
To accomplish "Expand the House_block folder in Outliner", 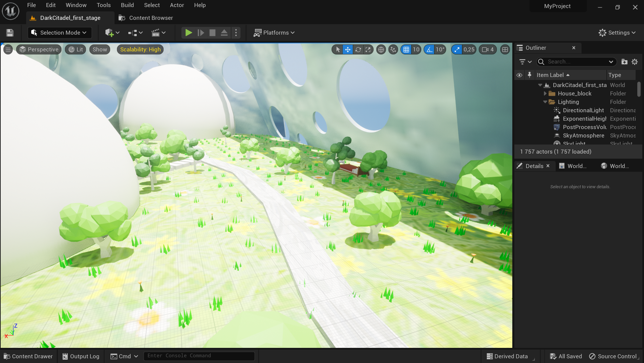I will (x=545, y=93).
